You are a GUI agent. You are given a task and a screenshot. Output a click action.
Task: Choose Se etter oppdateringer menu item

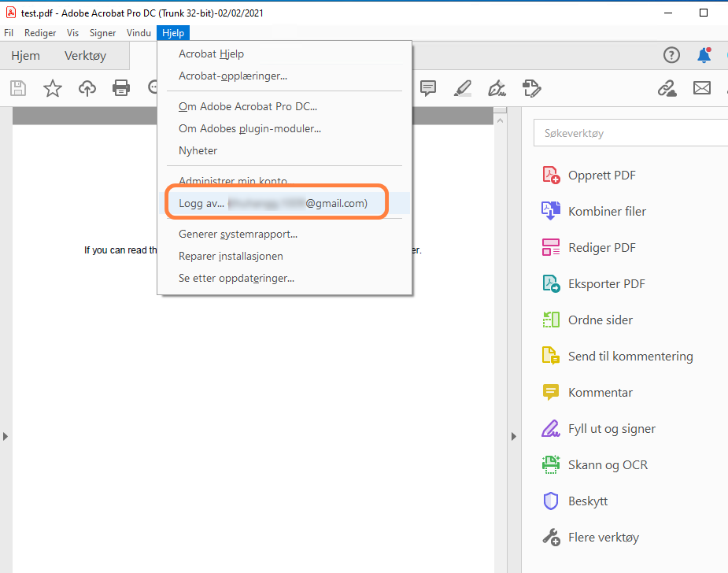[236, 278]
